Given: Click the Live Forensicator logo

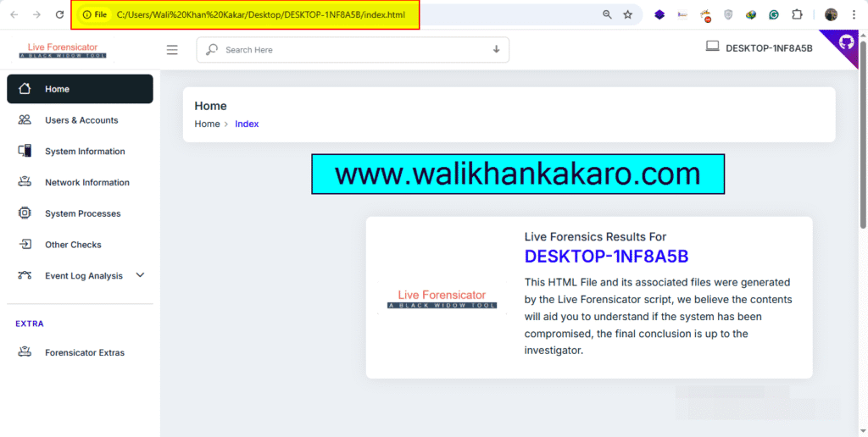Looking at the screenshot, I should click(x=63, y=51).
